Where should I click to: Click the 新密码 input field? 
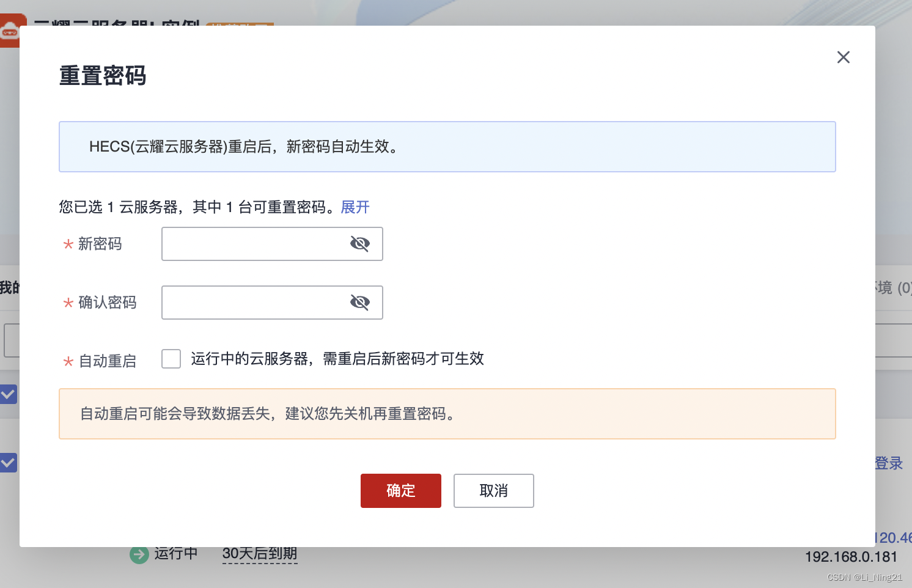pyautogui.click(x=272, y=244)
